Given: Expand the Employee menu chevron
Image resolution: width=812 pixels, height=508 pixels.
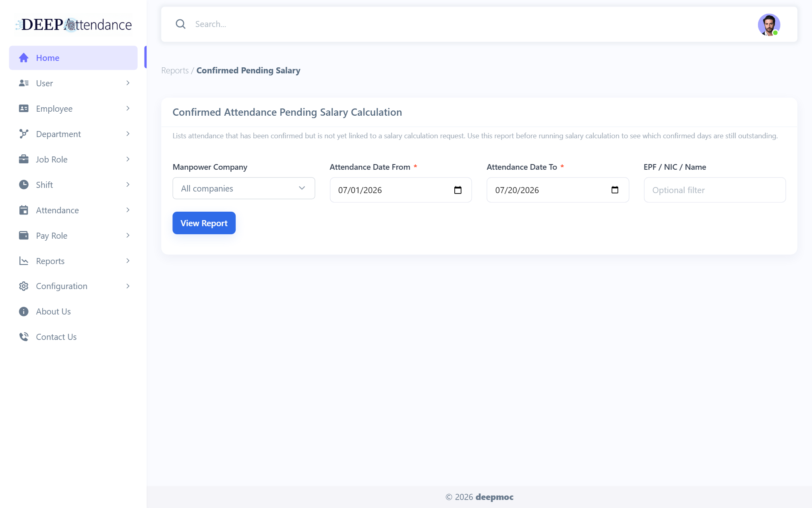Looking at the screenshot, I should pyautogui.click(x=128, y=108).
